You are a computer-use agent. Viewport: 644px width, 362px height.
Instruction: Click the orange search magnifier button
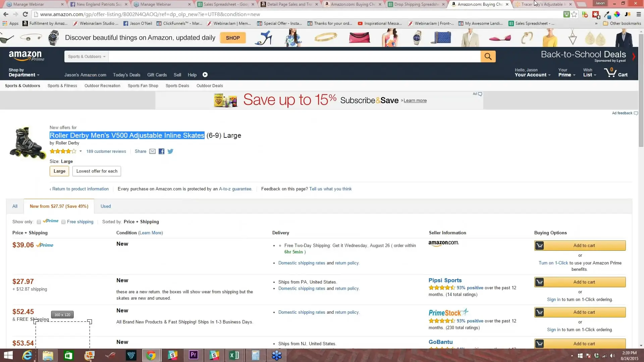(x=488, y=56)
